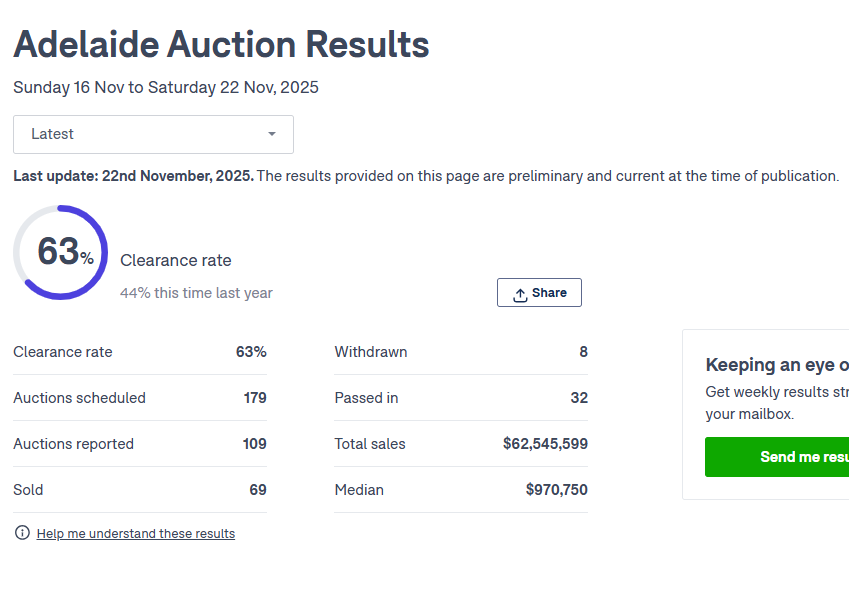The width and height of the screenshot is (849, 596).
Task: Click the Passed in statistic label
Action: [366, 398]
